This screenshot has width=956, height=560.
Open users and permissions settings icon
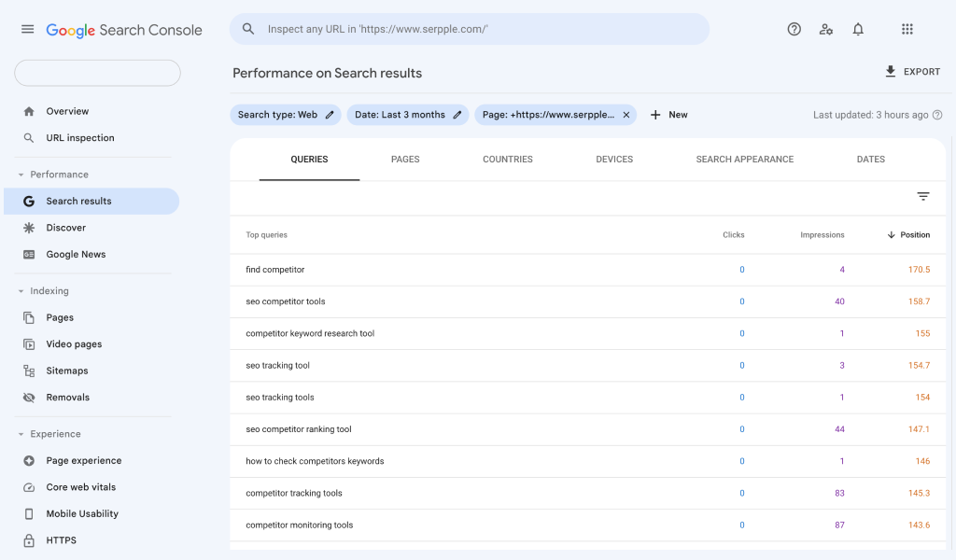point(826,29)
